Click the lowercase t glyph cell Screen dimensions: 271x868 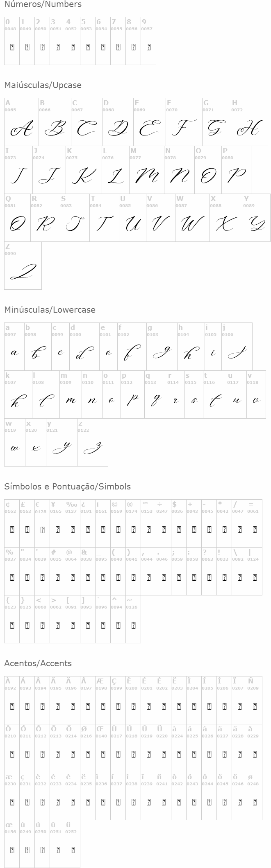coord(215,401)
